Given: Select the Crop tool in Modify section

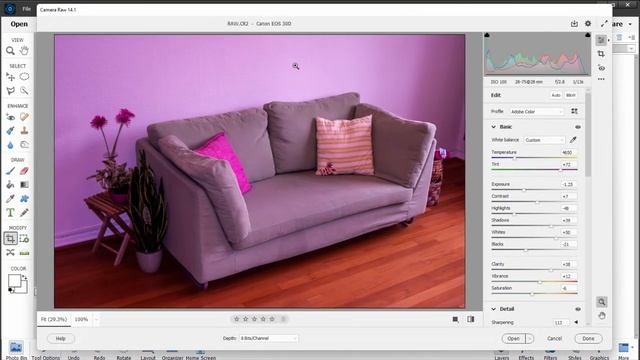Looking at the screenshot, I should click(x=10, y=239).
